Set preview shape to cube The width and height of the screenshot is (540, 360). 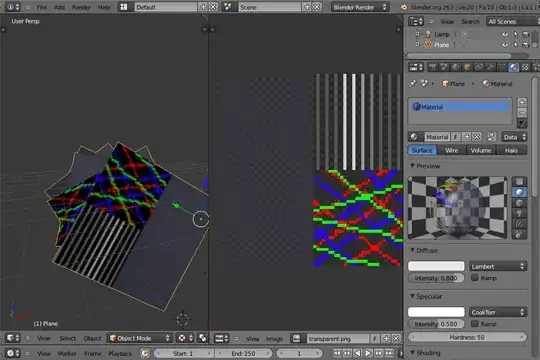[x=519, y=203]
